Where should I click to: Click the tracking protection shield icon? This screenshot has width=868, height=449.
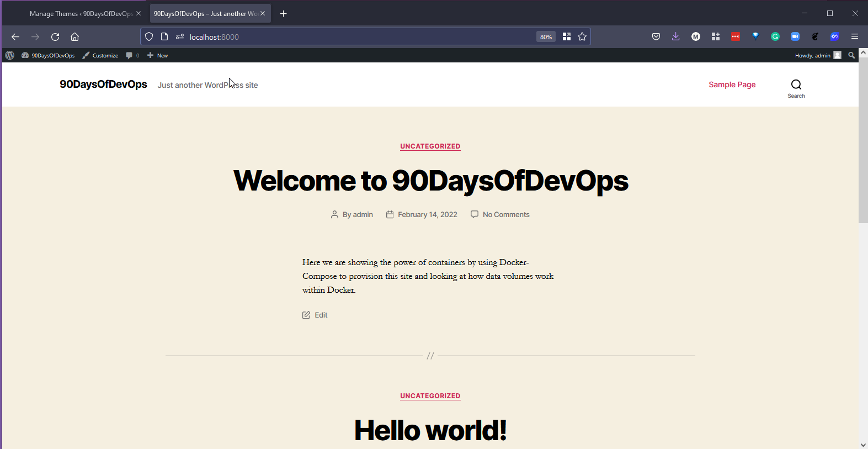[x=149, y=37]
